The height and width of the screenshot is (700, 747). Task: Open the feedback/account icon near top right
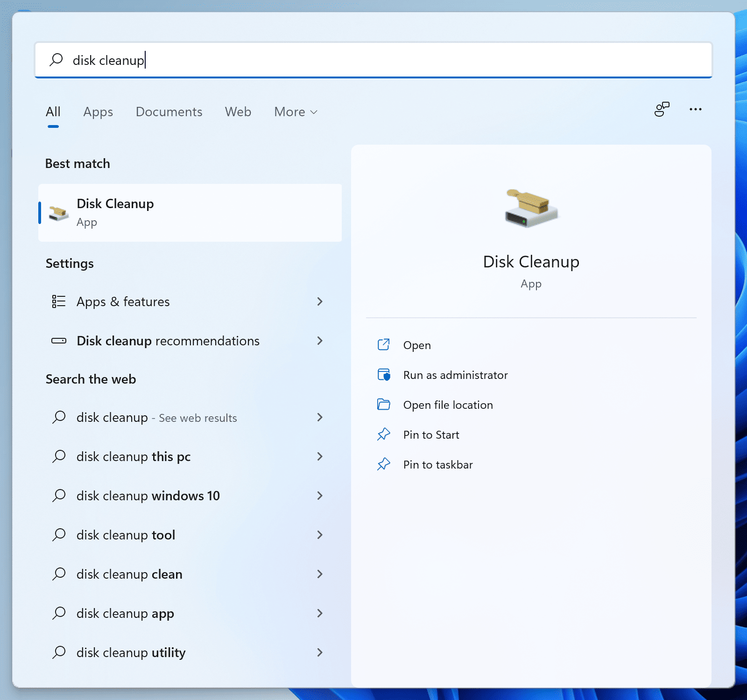point(662,109)
